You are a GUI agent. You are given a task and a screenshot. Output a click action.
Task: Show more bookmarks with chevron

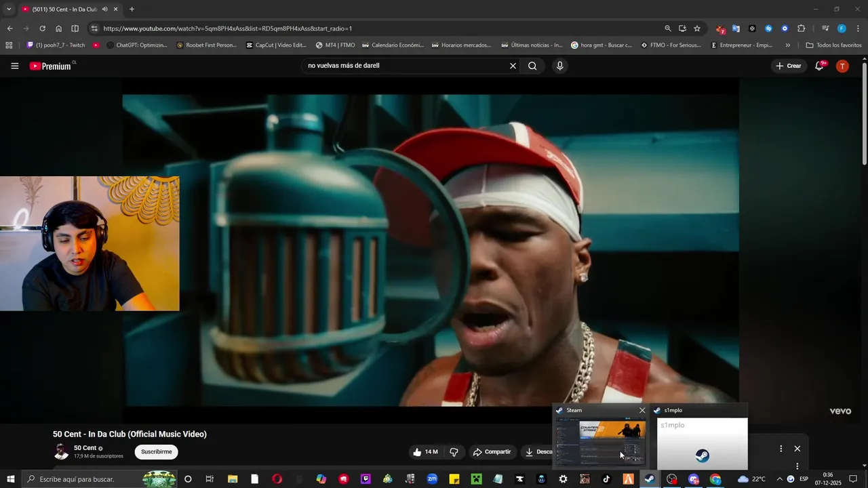tap(787, 45)
